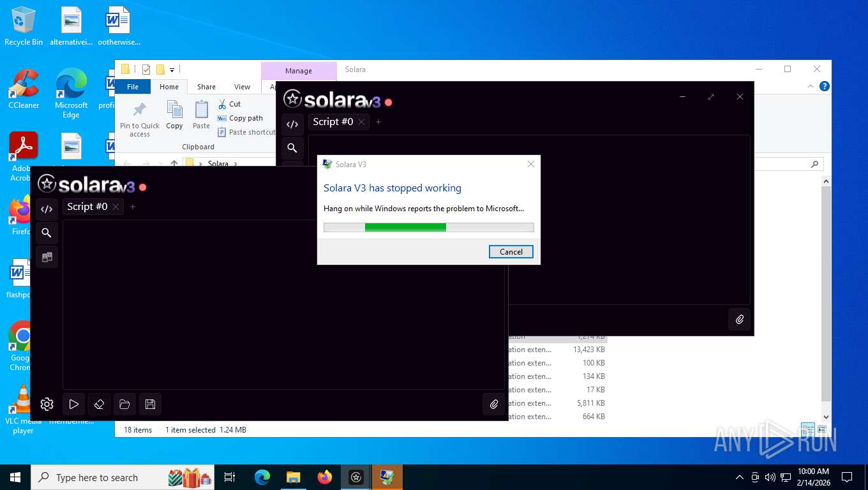The height and width of the screenshot is (490, 868).
Task: Open File tab in Explorer
Action: [x=133, y=87]
